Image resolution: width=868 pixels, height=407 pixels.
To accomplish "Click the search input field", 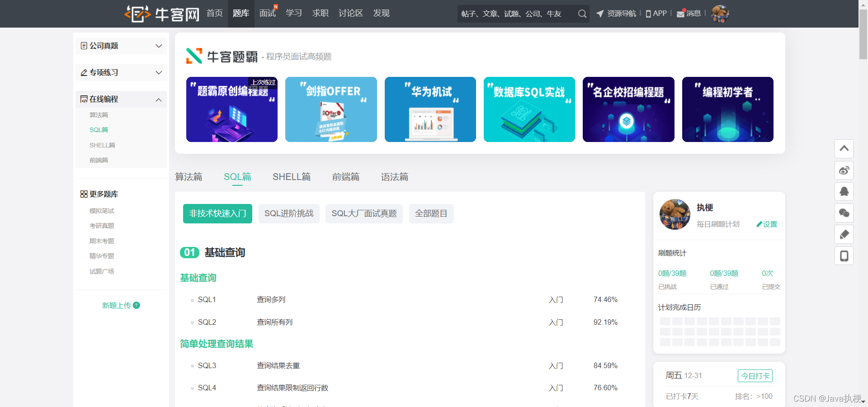I will 516,14.
